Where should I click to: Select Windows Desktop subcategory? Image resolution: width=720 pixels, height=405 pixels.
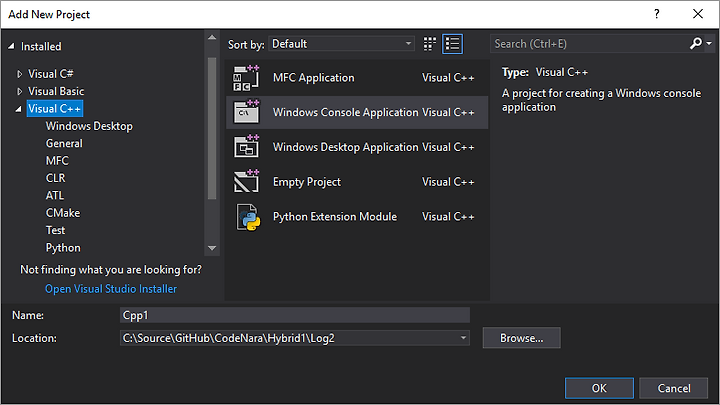point(89,126)
